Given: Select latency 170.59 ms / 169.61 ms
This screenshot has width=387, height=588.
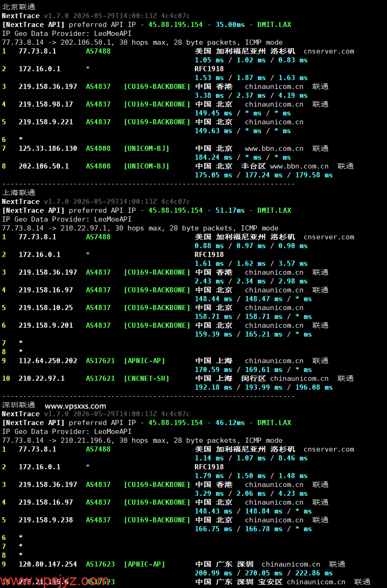Looking at the screenshot, I should [238, 370].
